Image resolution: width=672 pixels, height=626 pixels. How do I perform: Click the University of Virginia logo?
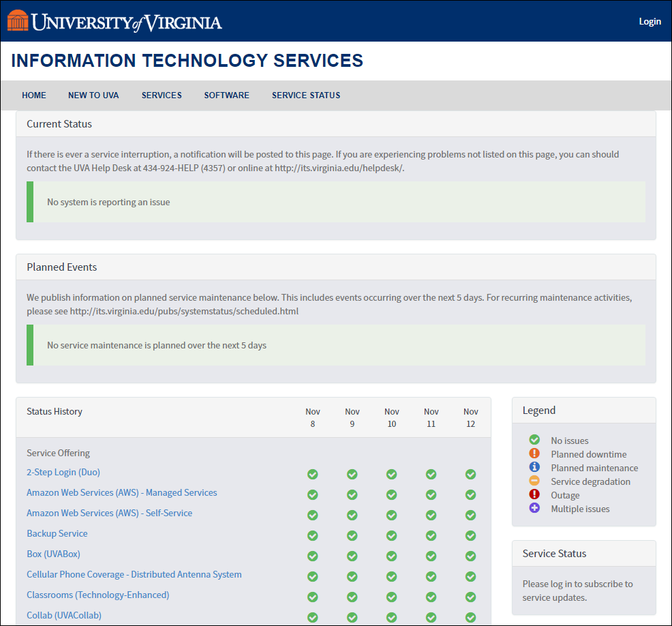click(114, 21)
